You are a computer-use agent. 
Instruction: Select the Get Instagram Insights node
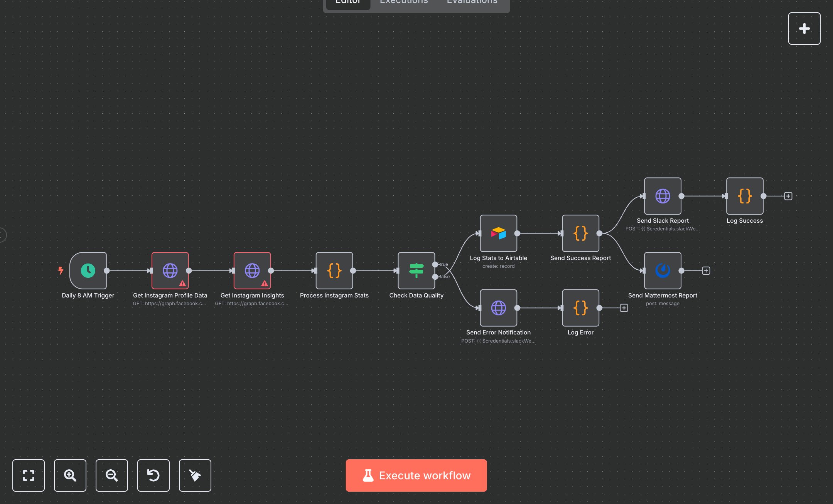tap(252, 270)
